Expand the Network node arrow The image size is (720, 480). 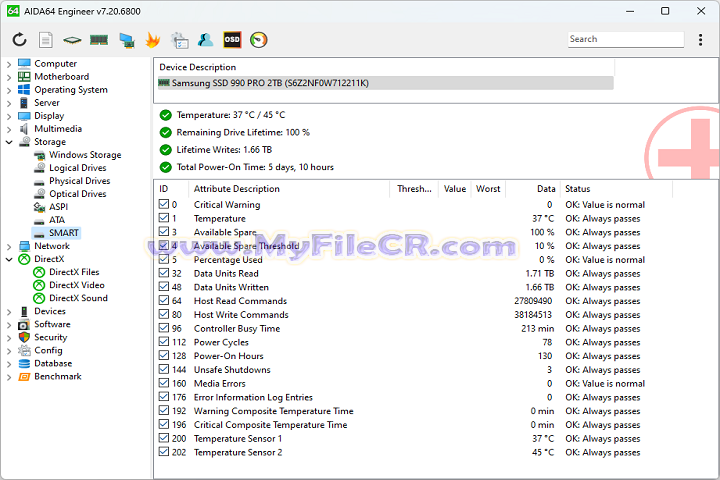click(9, 246)
